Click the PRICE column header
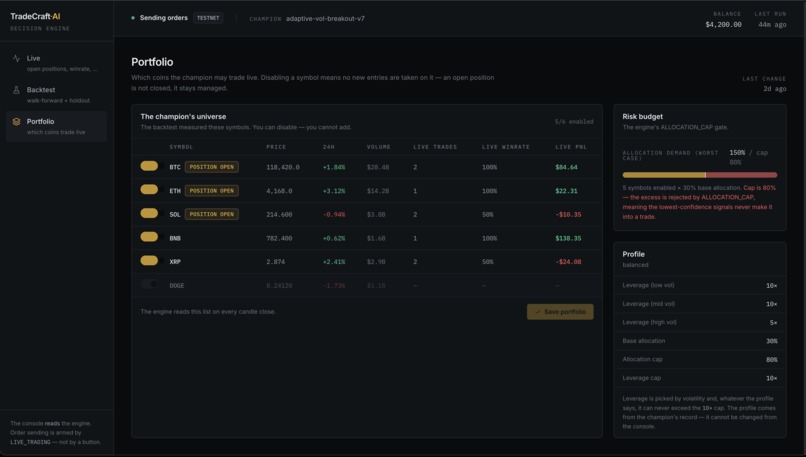This screenshot has width=806, height=457. (x=276, y=147)
